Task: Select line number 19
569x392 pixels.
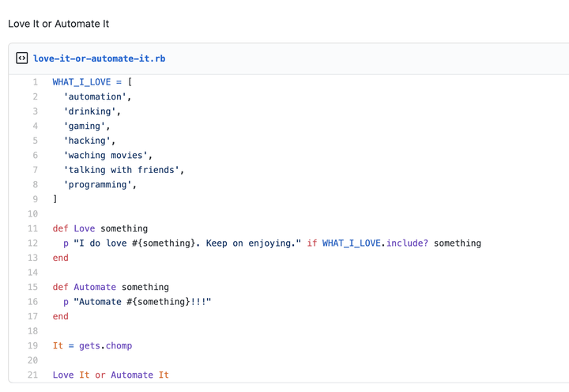Action: [x=32, y=345]
